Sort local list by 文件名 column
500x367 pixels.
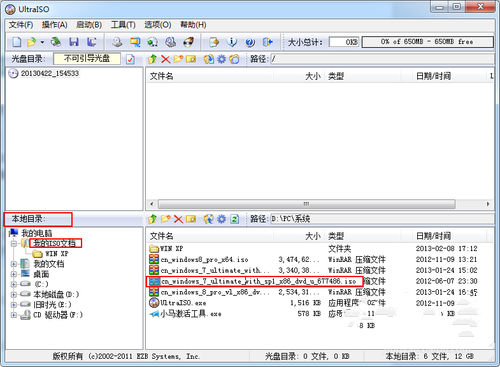point(210,236)
